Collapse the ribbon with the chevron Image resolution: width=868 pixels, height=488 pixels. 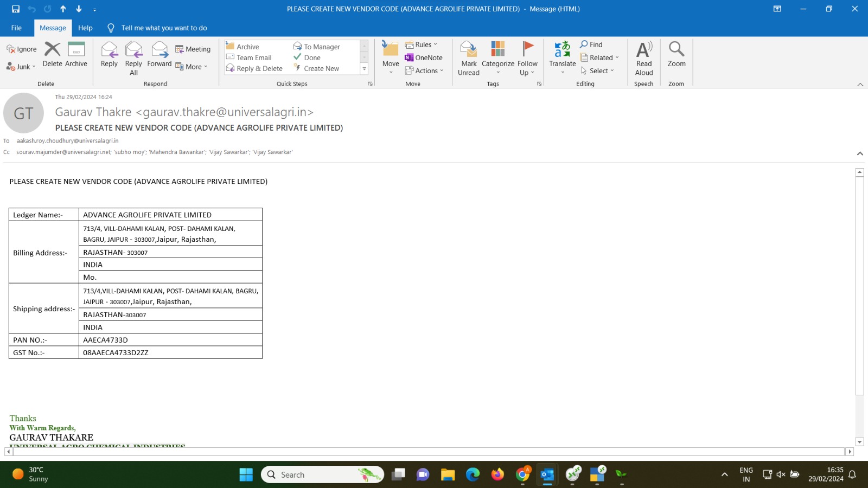pyautogui.click(x=860, y=85)
